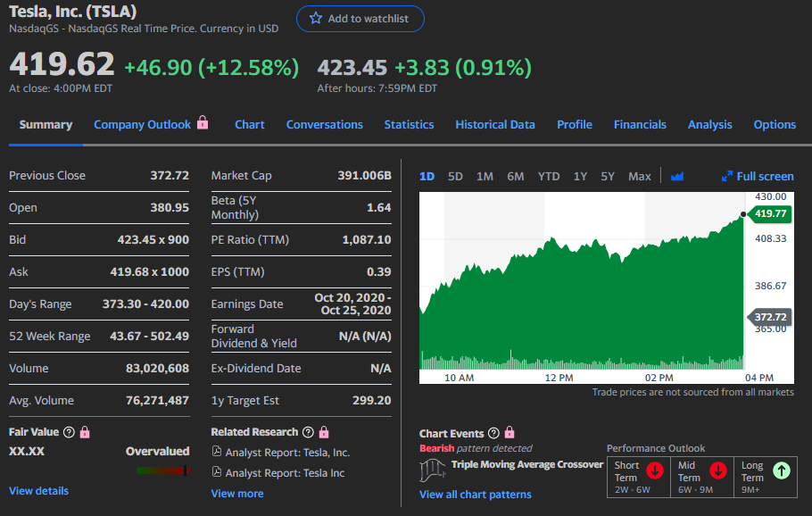
Task: Select the 5D chart range
Action: pyautogui.click(x=455, y=177)
